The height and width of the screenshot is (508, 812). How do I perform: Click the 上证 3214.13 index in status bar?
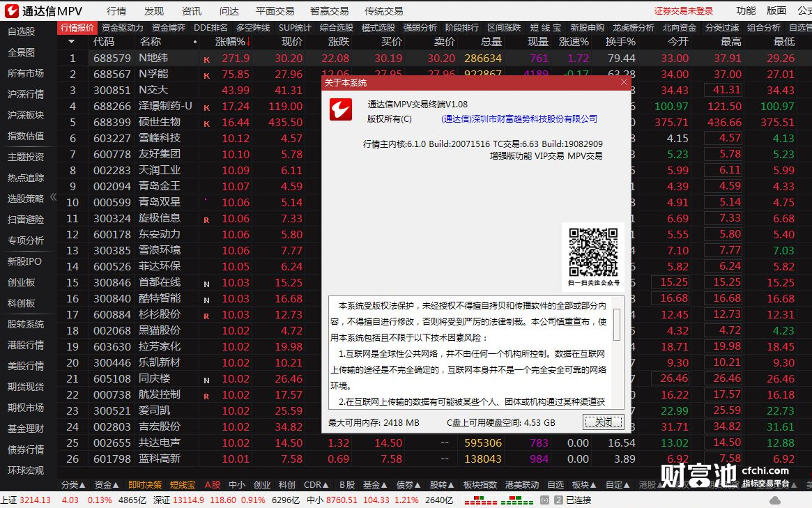pos(25,500)
